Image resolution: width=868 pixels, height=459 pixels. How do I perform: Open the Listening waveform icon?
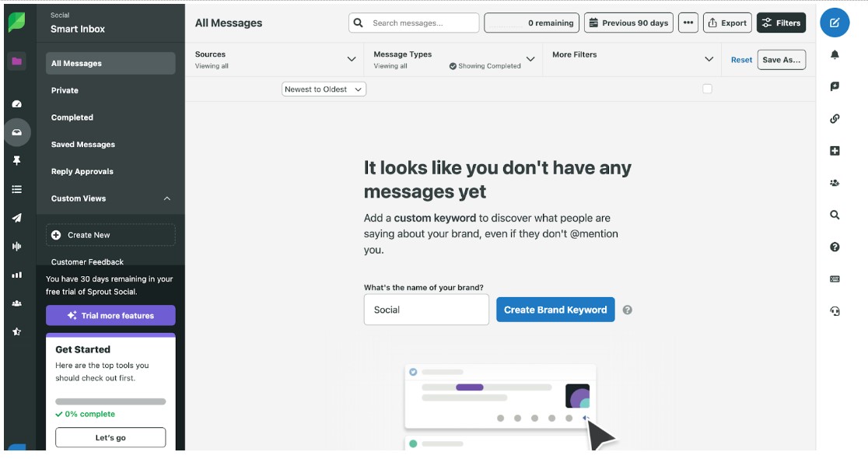(17, 247)
